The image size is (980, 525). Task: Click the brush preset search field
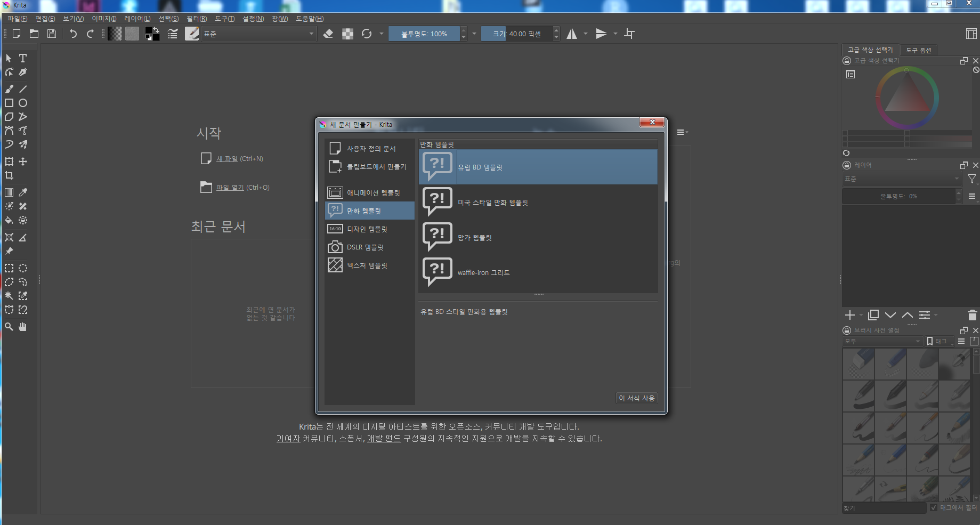click(884, 508)
